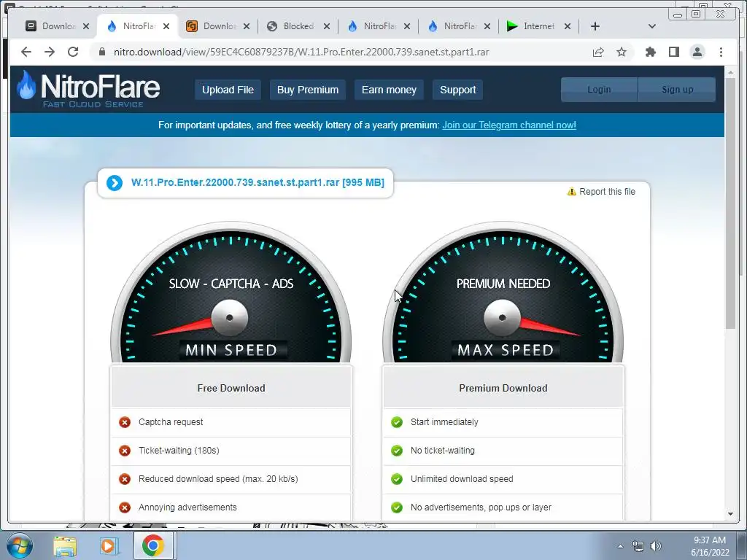747x560 pixels.
Task: Show hidden system tray icons
Action: point(620,546)
